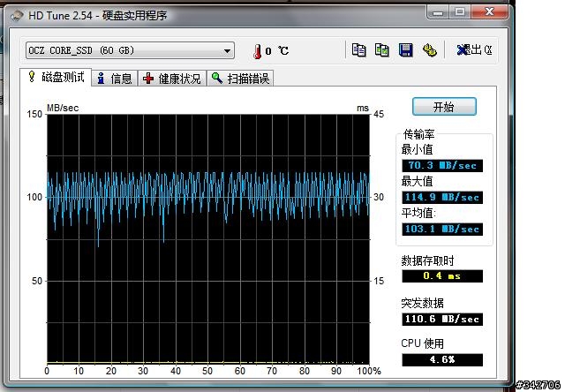Click the 开始 start button
Screen dimensions: 565x392
[444, 107]
